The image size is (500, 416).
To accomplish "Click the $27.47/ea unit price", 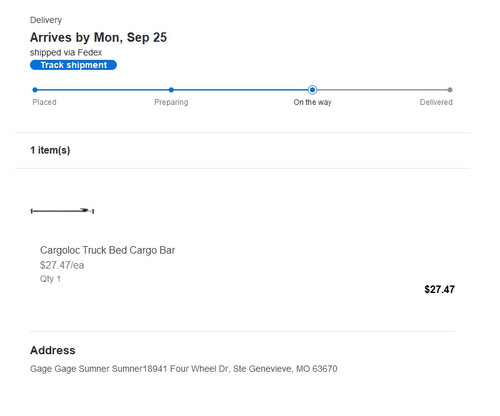I will (62, 265).
